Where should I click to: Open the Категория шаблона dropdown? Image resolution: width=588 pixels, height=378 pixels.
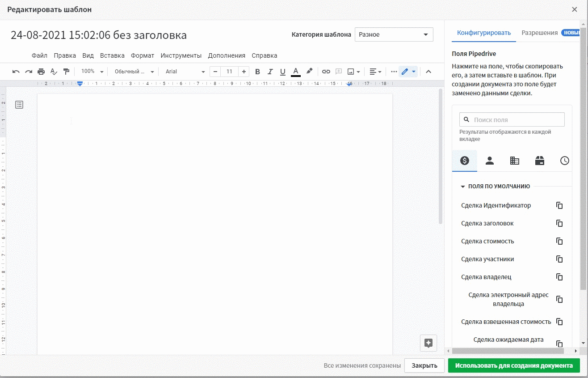point(394,34)
